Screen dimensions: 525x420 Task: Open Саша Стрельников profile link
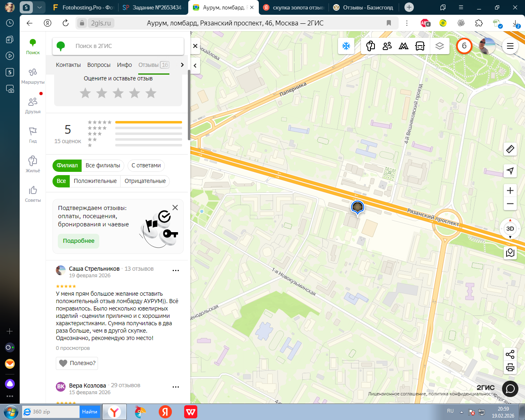tap(94, 269)
